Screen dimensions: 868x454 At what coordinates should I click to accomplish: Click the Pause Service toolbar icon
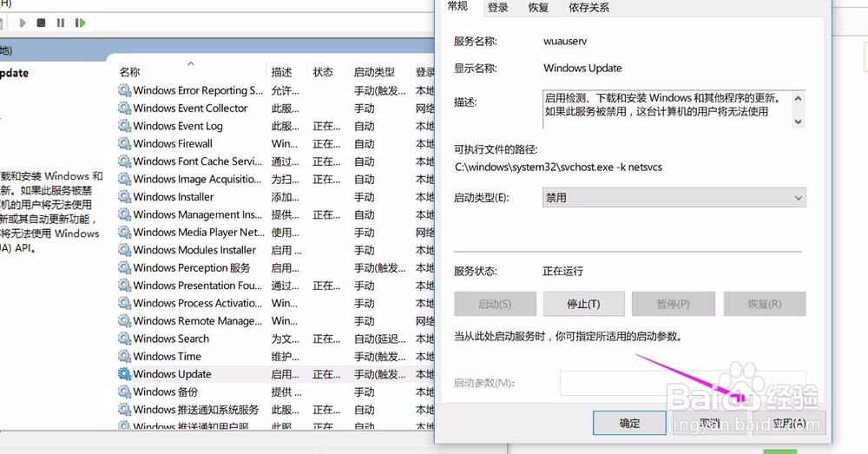(61, 23)
